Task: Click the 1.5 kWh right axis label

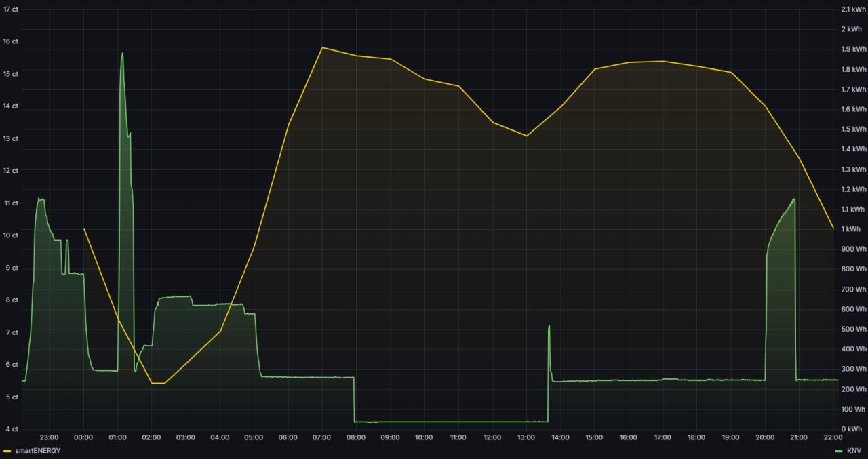Action: (x=854, y=129)
